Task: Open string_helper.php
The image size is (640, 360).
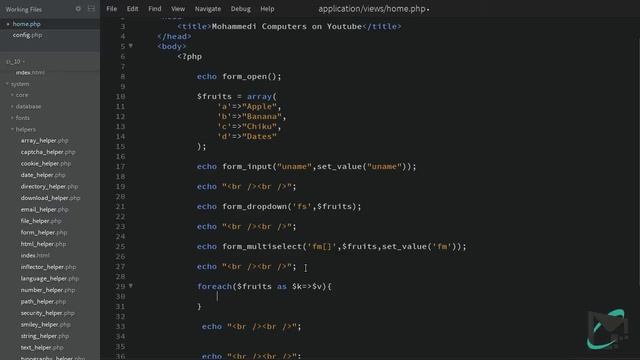Action: [44, 336]
